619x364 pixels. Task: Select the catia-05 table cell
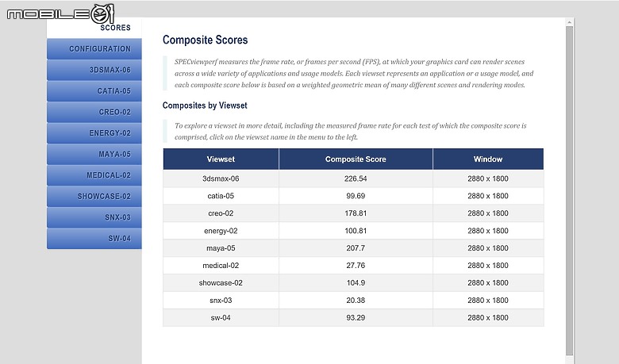click(x=221, y=196)
